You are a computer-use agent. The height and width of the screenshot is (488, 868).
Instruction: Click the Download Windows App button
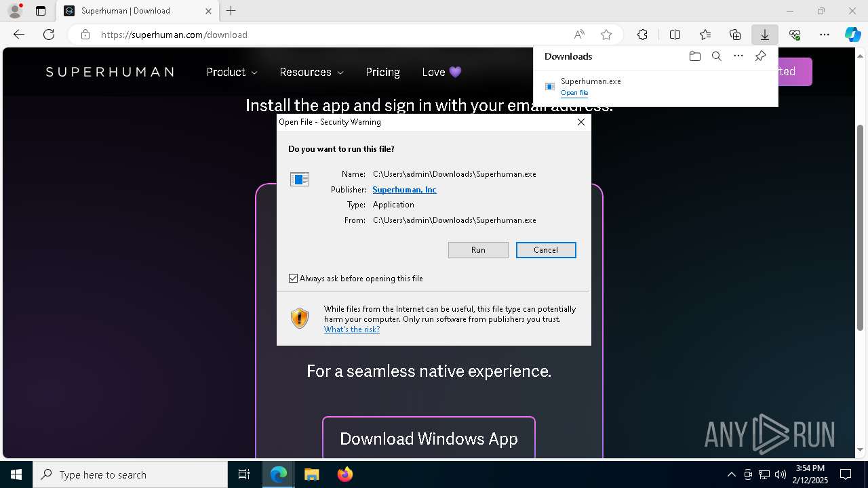(429, 439)
